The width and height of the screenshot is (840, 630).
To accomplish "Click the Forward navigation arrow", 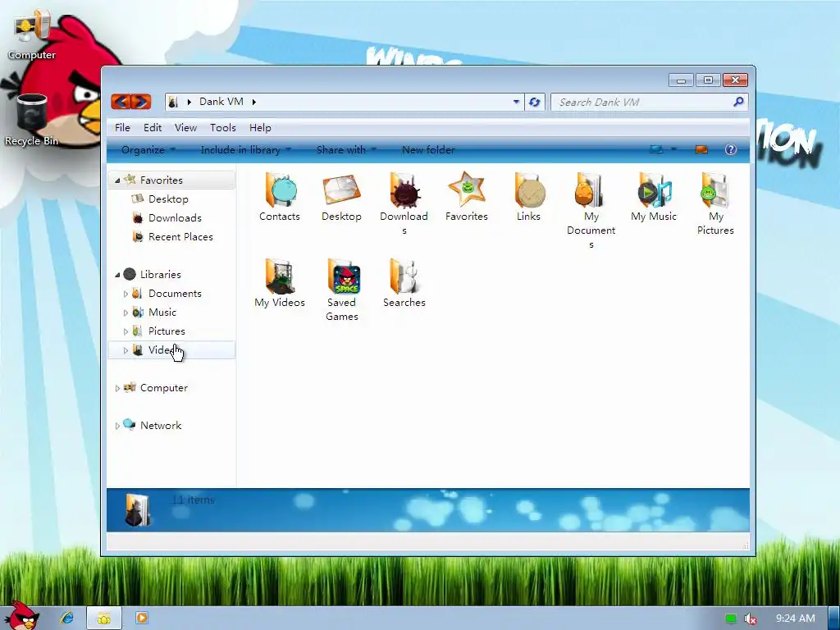I will click(141, 101).
